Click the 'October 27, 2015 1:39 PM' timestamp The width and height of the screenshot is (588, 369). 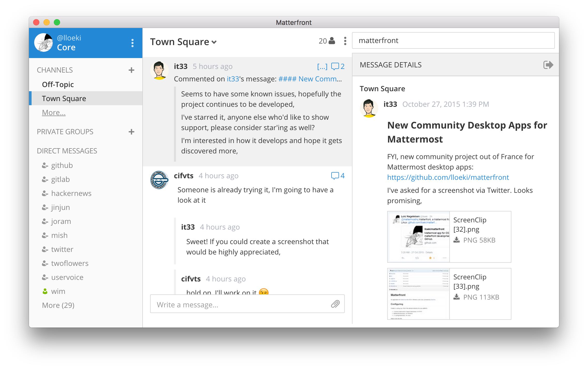point(446,104)
